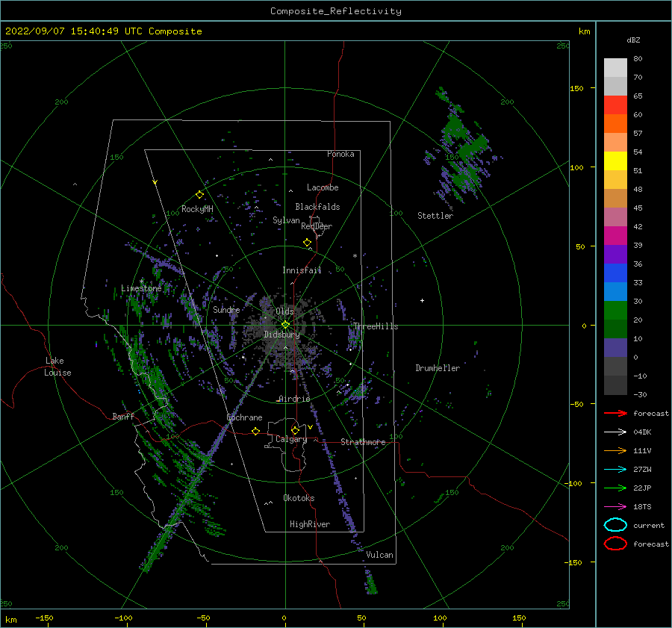Click the Ponoka city label
Image resolution: width=672 pixels, height=628 pixels.
(x=340, y=154)
